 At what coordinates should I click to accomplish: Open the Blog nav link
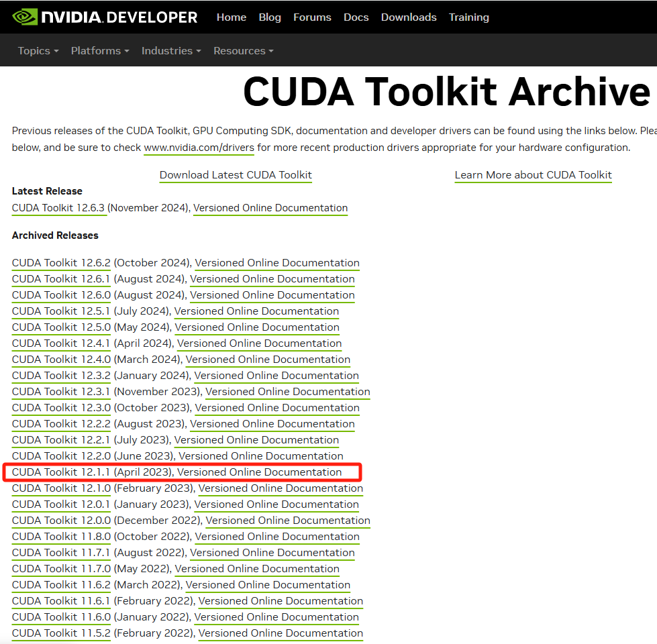tap(270, 17)
